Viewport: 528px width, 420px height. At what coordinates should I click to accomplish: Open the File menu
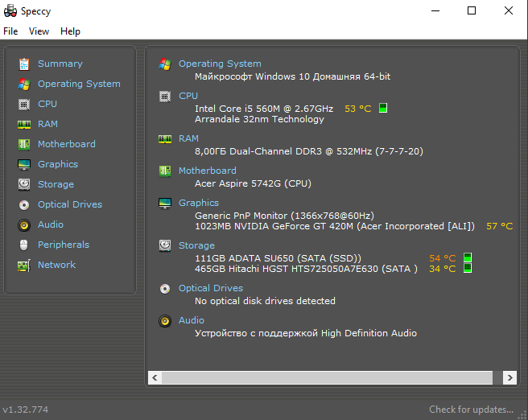coord(10,31)
